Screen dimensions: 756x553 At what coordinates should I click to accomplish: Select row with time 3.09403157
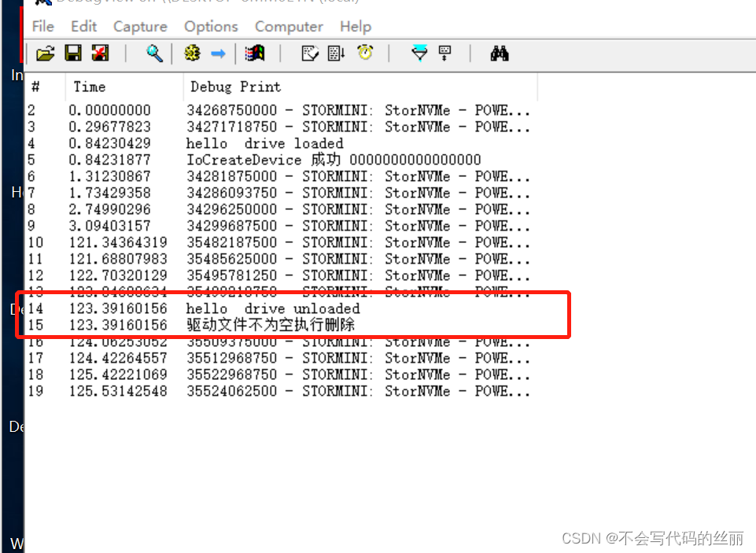pos(281,226)
